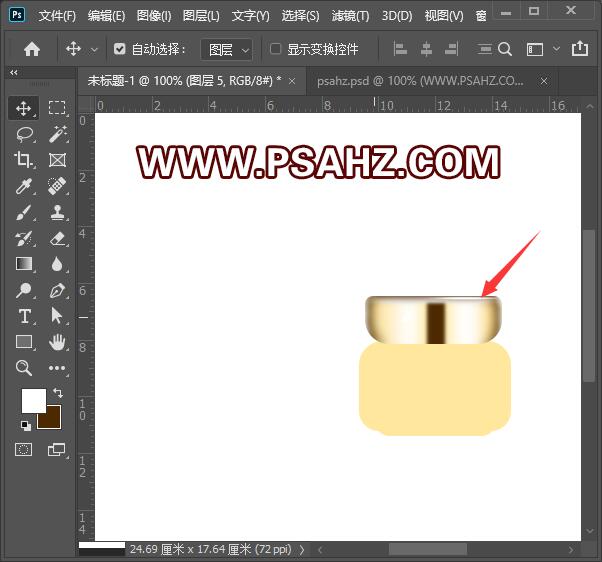
Task: Open the status bar info arrow
Action: 302,550
